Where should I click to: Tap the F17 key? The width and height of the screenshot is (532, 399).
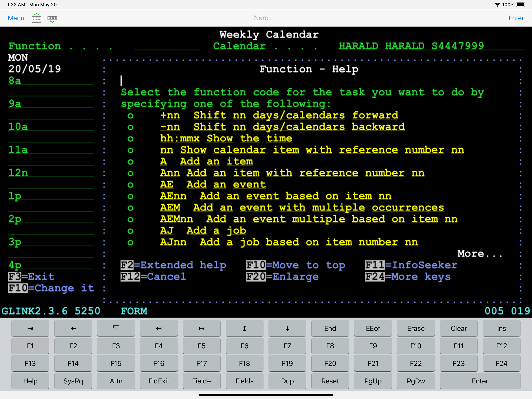tap(202, 363)
